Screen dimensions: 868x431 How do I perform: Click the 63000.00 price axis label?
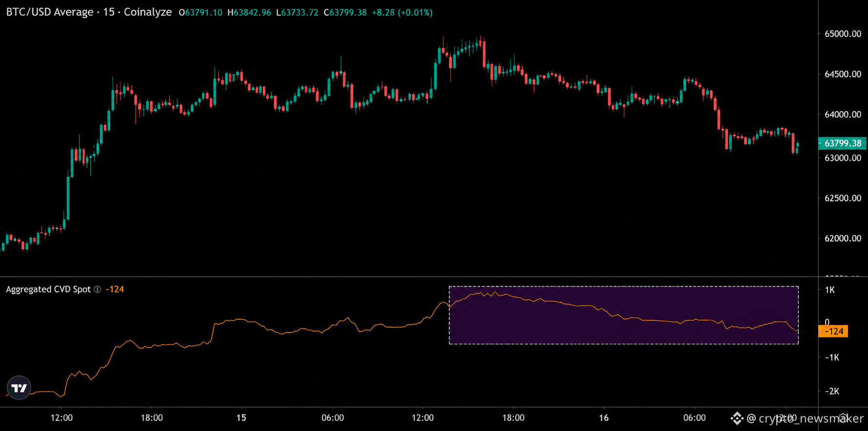tap(843, 158)
